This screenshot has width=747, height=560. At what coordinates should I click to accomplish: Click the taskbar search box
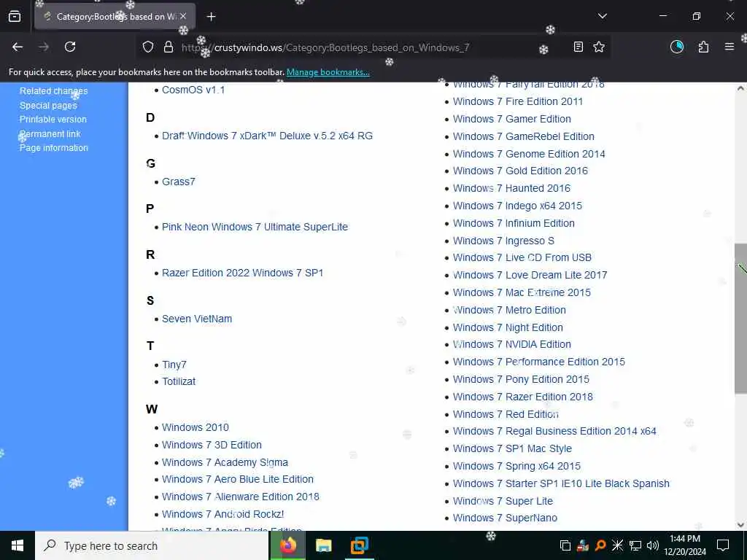tap(152, 545)
